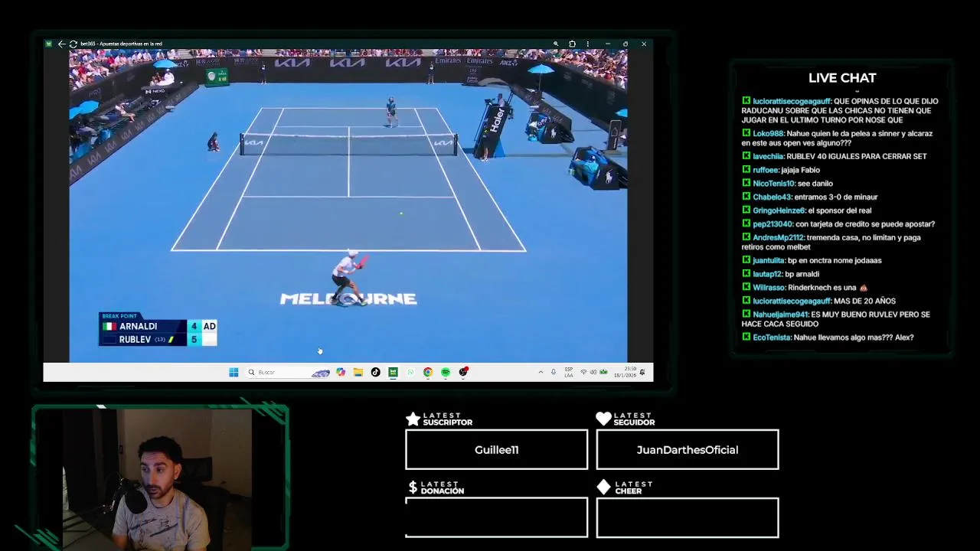Viewport: 980px width, 551px height.
Task: Select NicoTenis10's see danilo message
Action: point(787,184)
